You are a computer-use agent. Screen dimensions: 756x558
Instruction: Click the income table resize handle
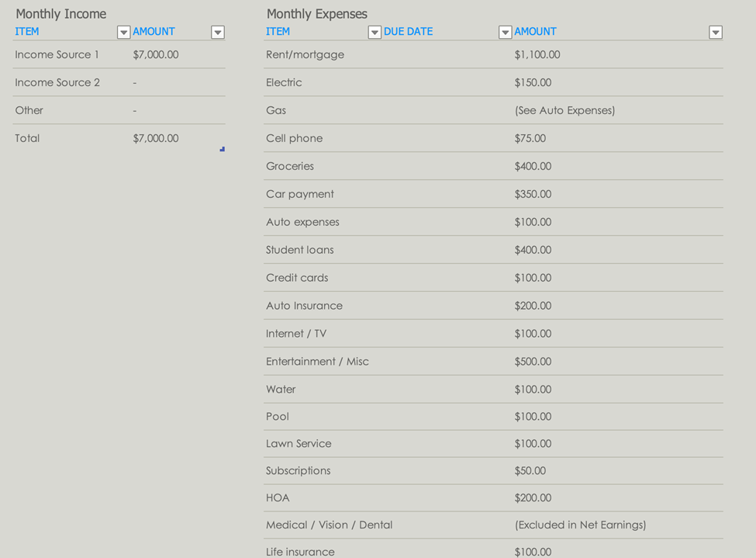click(x=223, y=149)
